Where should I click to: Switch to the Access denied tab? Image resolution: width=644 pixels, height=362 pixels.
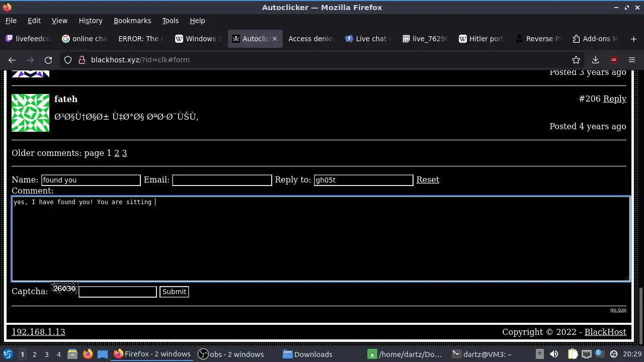point(311,39)
